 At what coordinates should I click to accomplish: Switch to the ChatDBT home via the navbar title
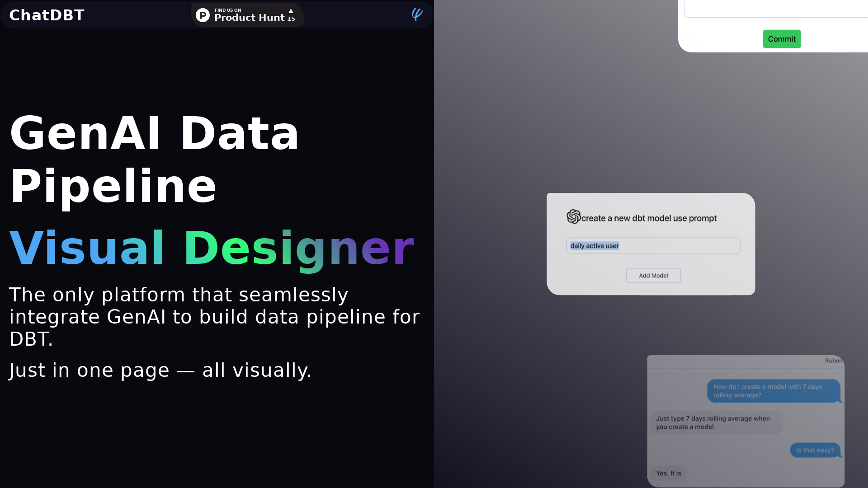click(47, 14)
